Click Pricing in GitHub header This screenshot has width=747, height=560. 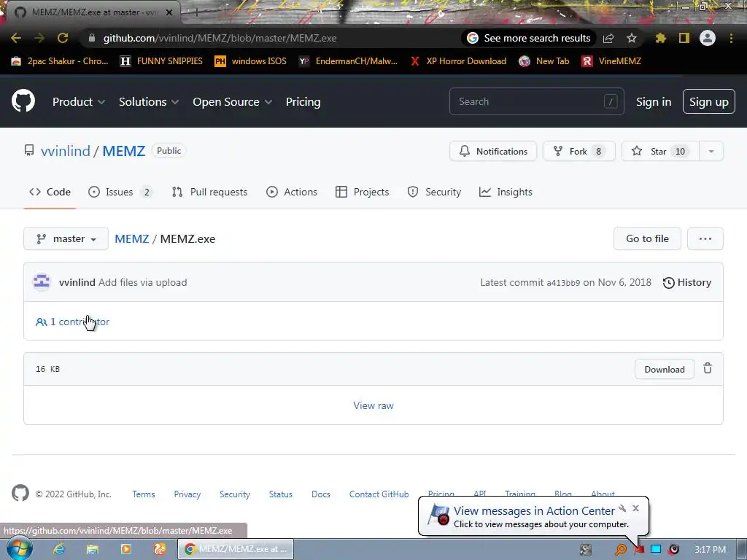[x=303, y=102]
